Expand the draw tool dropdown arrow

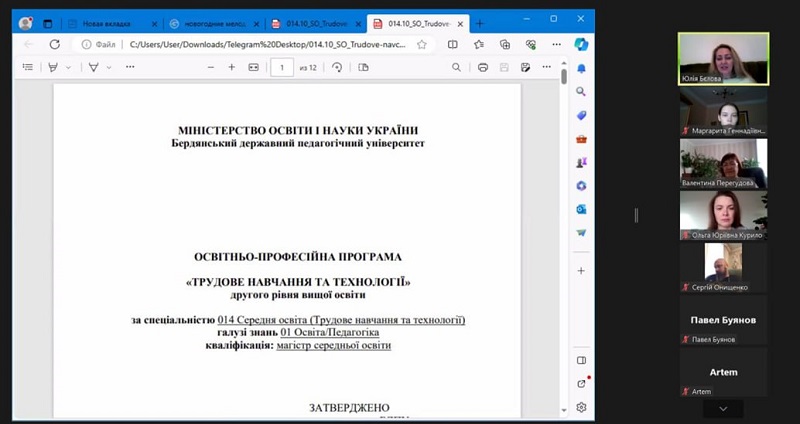pos(109,67)
